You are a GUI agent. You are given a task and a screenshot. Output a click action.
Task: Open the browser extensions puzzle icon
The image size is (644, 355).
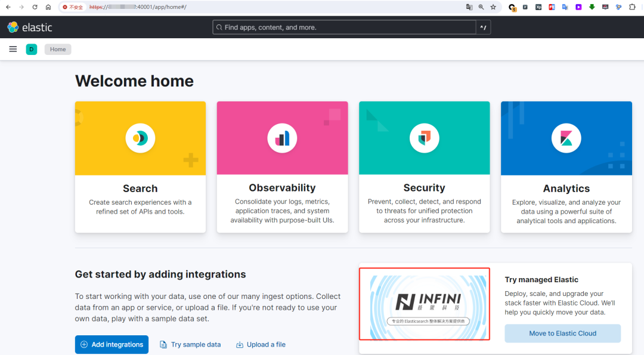tap(632, 7)
